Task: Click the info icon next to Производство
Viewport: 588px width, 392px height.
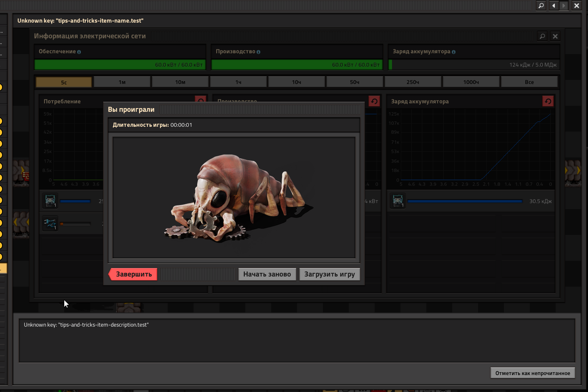Action: pyautogui.click(x=258, y=52)
